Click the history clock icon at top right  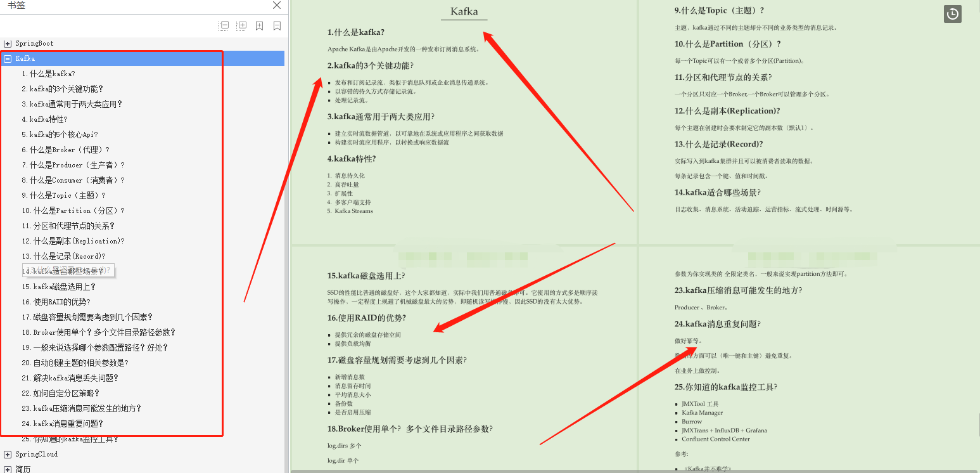[952, 14]
